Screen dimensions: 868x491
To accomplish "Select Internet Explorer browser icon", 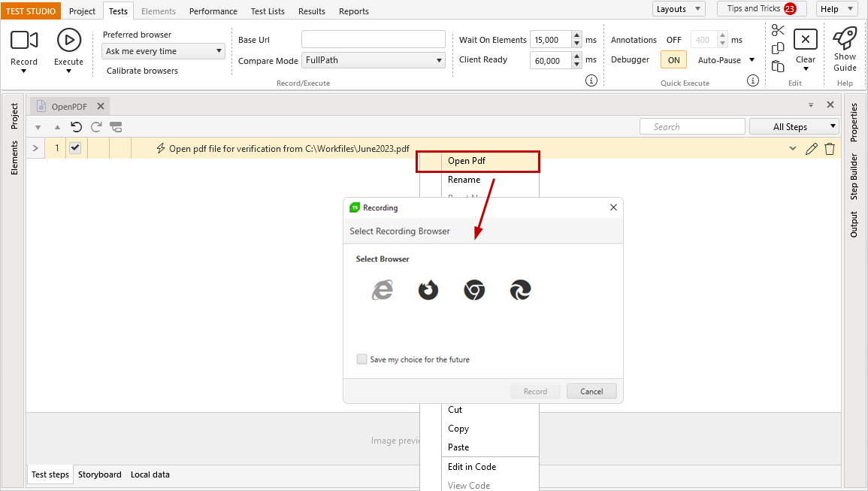I will coord(383,289).
